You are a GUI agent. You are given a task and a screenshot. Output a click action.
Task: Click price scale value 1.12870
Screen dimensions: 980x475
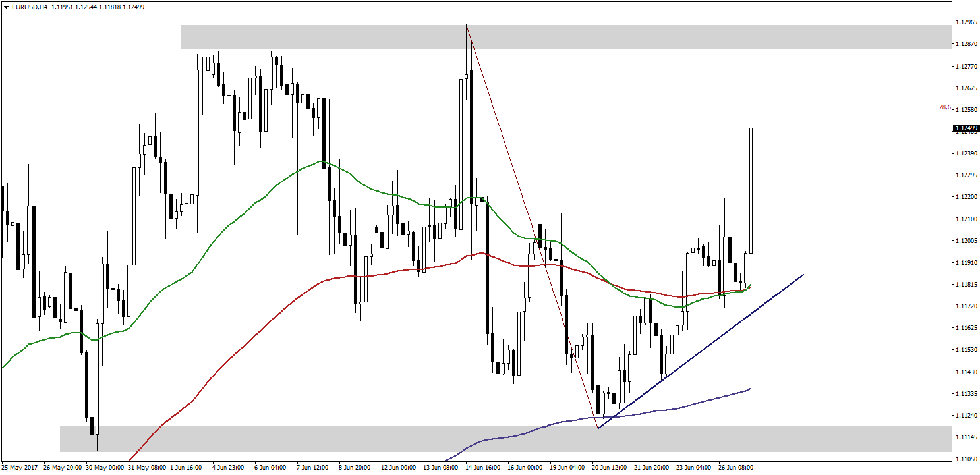tap(966, 44)
